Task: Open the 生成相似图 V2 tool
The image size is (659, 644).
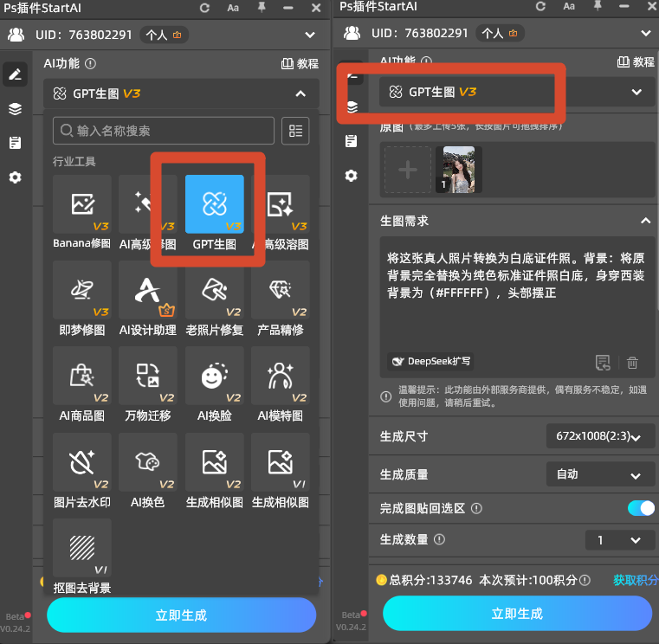Action: click(215, 462)
